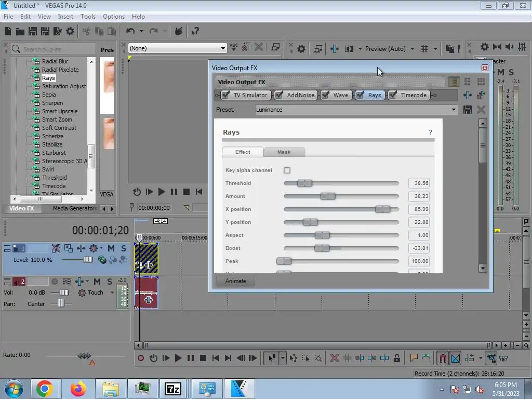Screen dimensions: 532x399
Task: Click the Animate button
Action: click(x=235, y=281)
